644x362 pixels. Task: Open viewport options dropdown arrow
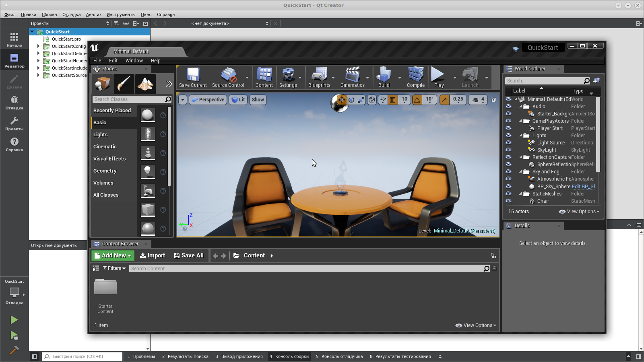click(x=183, y=100)
